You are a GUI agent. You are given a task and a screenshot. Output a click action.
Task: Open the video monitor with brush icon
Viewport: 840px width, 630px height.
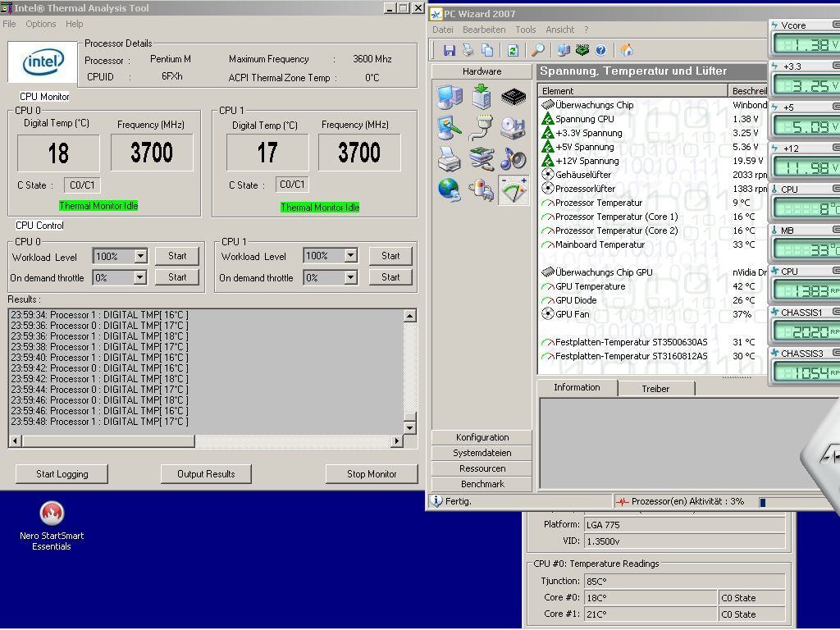point(449,129)
